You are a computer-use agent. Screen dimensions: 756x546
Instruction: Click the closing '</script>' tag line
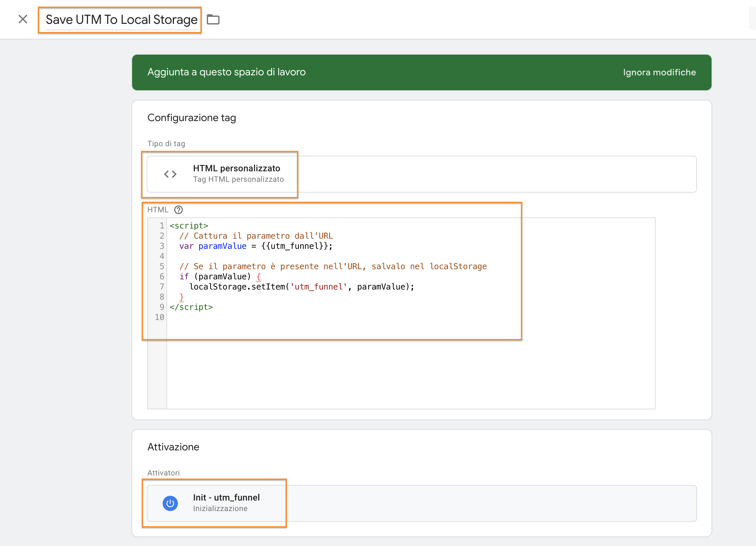click(x=191, y=307)
